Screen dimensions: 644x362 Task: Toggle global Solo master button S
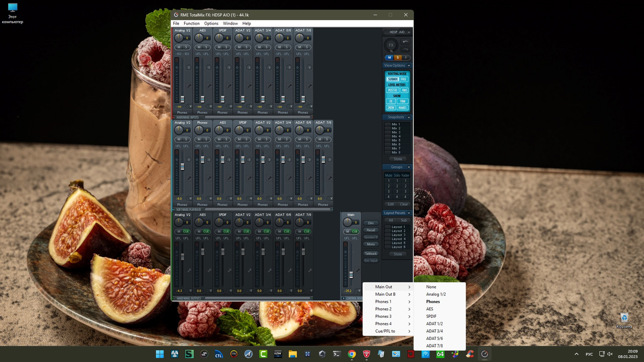(397, 57)
